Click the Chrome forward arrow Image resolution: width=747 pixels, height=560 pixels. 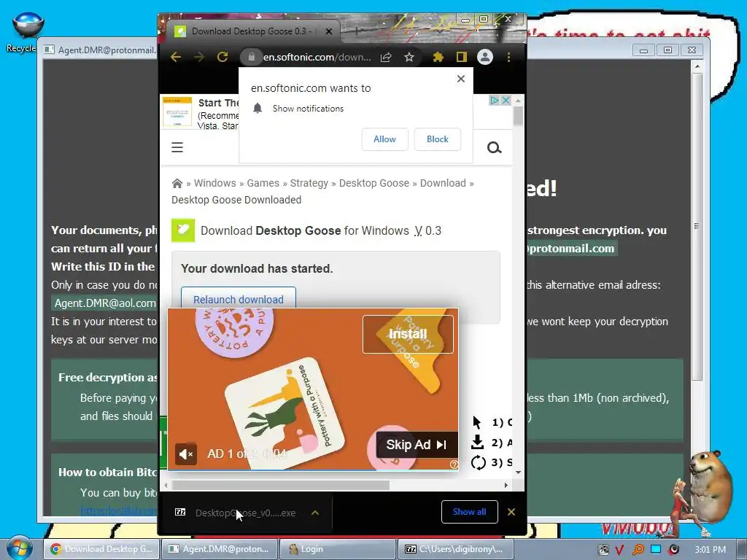tap(199, 57)
